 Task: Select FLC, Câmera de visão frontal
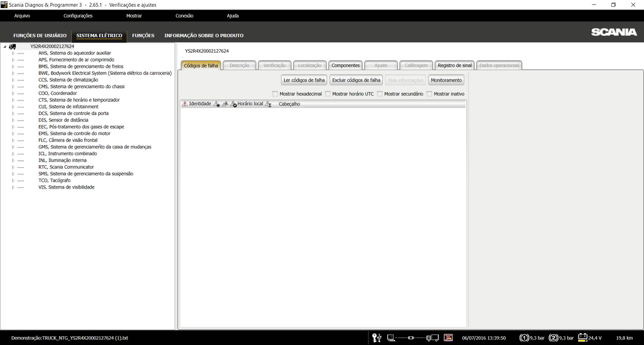pyautogui.click(x=68, y=140)
